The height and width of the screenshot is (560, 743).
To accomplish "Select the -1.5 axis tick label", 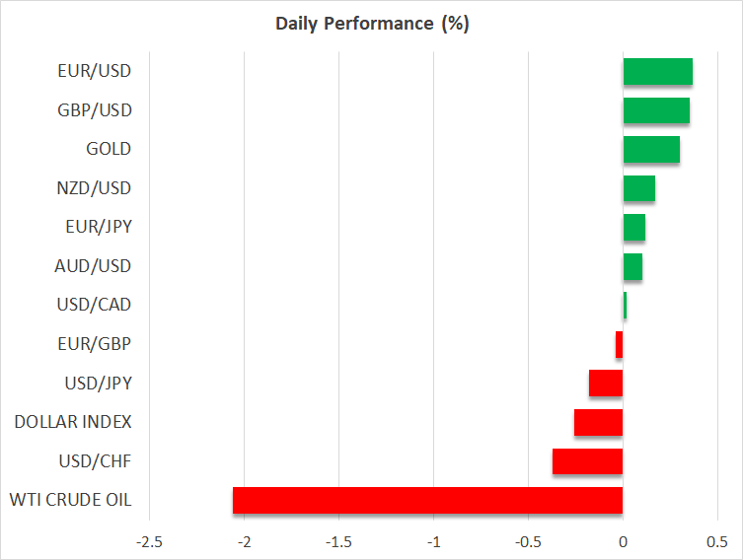I will [x=338, y=542].
